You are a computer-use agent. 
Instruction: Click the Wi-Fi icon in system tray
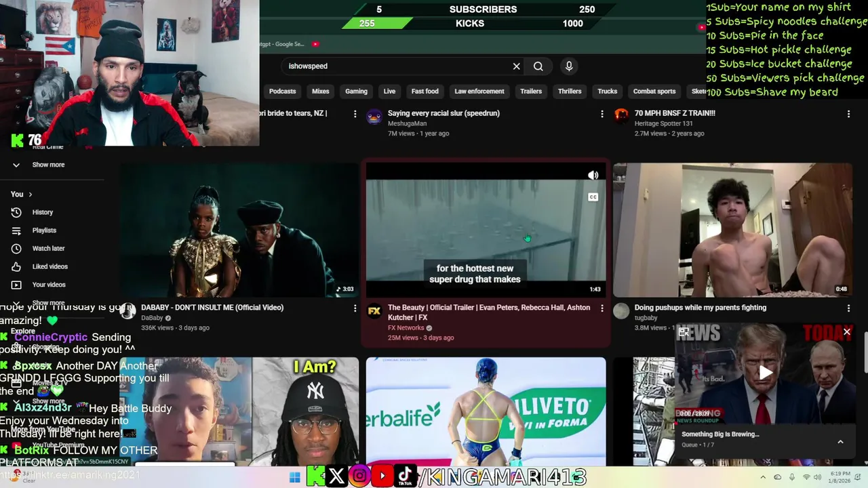[x=806, y=477]
